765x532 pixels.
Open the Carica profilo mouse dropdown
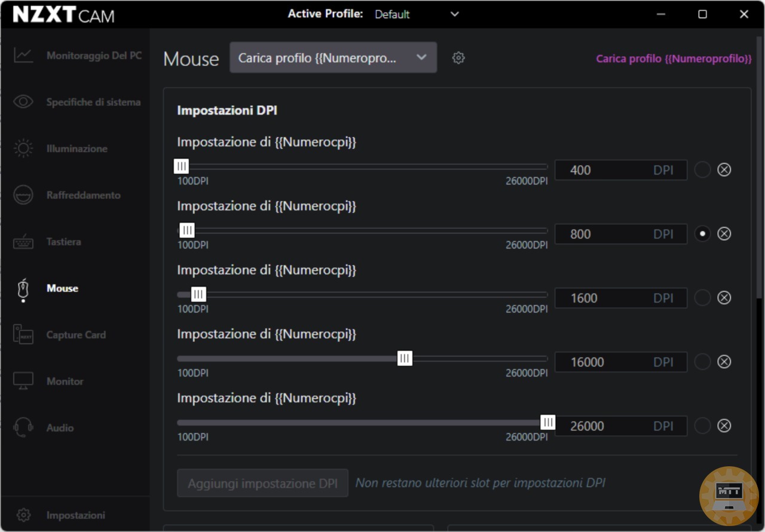[x=333, y=58]
